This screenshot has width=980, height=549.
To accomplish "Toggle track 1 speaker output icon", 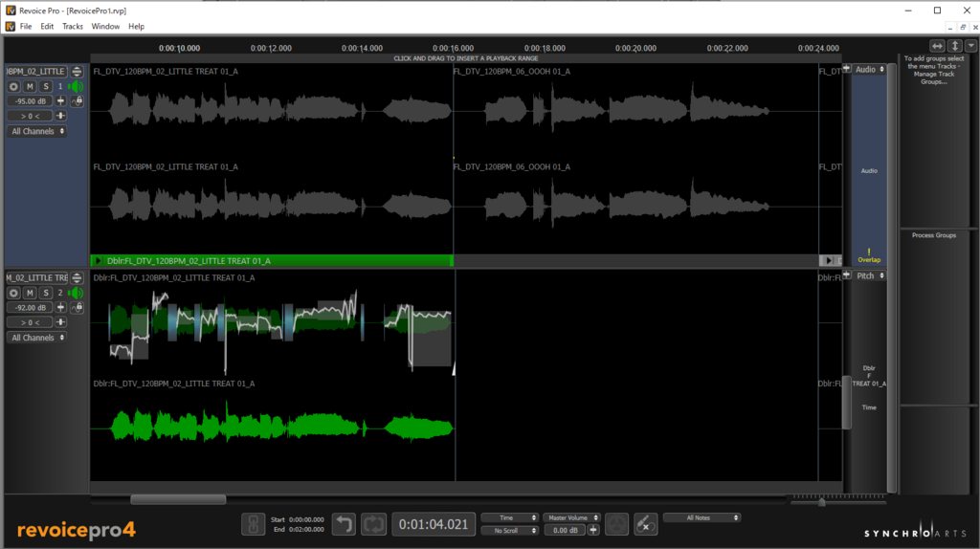I will (x=76, y=86).
